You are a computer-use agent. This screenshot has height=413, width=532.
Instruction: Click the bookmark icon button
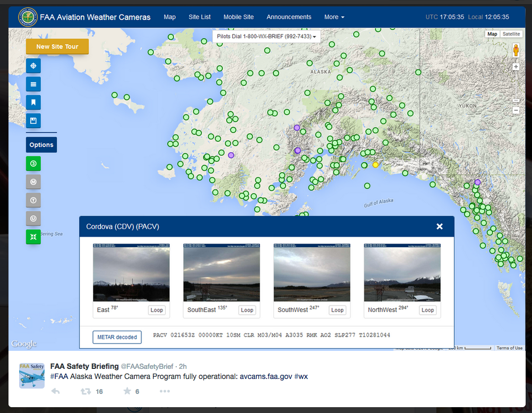pos(33,102)
